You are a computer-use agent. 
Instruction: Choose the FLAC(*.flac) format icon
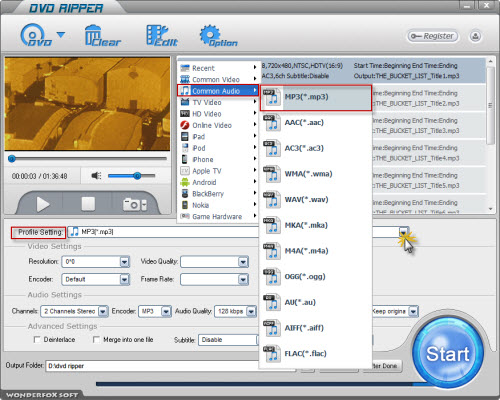(x=271, y=354)
